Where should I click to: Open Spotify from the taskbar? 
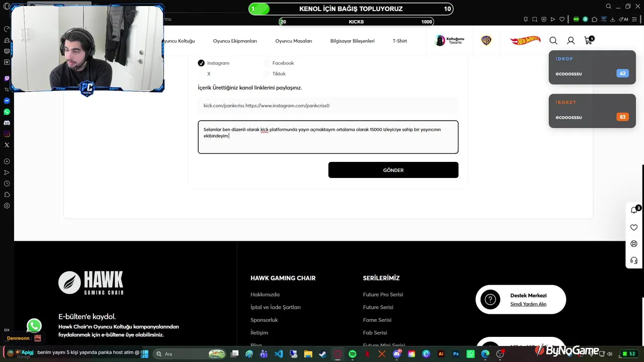click(x=353, y=354)
